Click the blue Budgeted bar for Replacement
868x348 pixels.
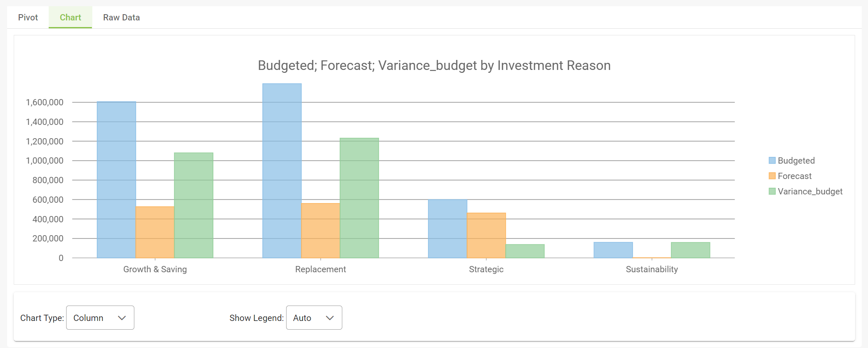pyautogui.click(x=282, y=171)
